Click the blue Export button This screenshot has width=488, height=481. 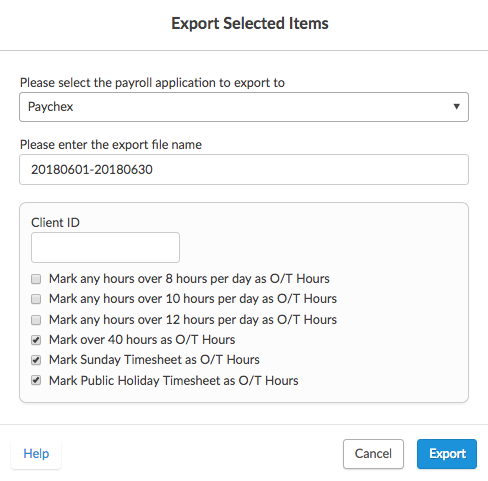coord(447,454)
